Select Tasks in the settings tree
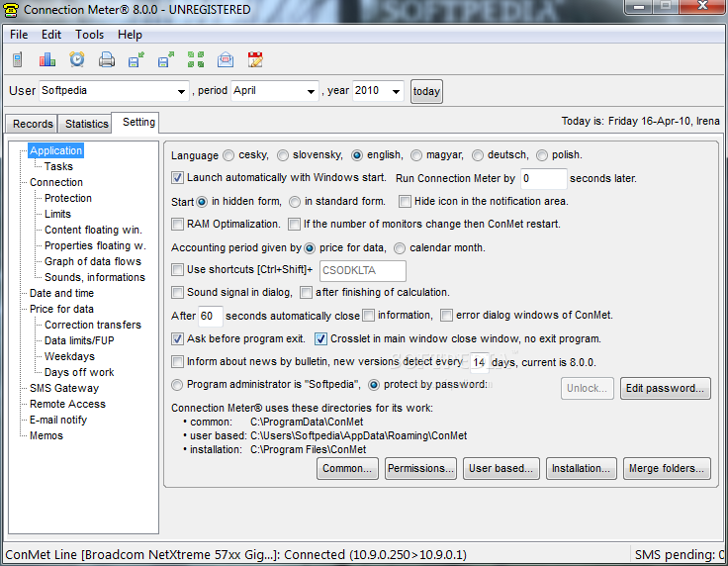The image size is (728, 566). [x=58, y=166]
